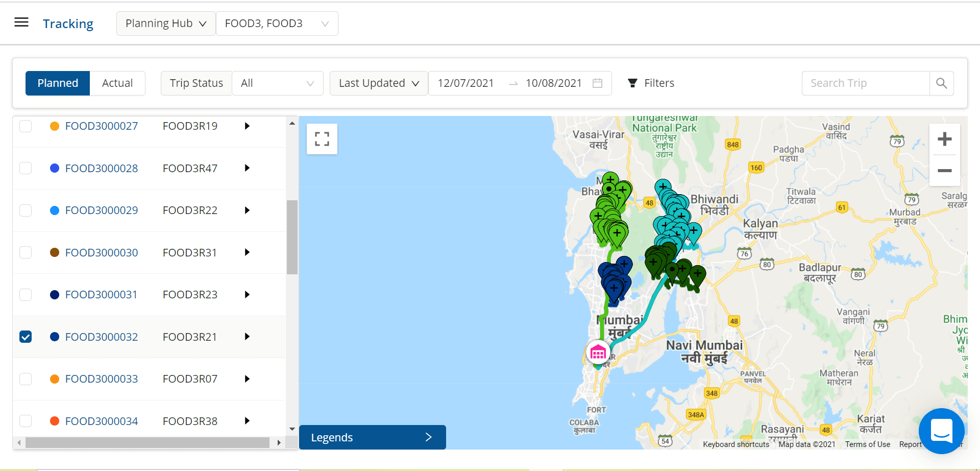The height and width of the screenshot is (471, 980).
Task: Check the FOOD3000028 trip checkbox
Action: (x=26, y=168)
